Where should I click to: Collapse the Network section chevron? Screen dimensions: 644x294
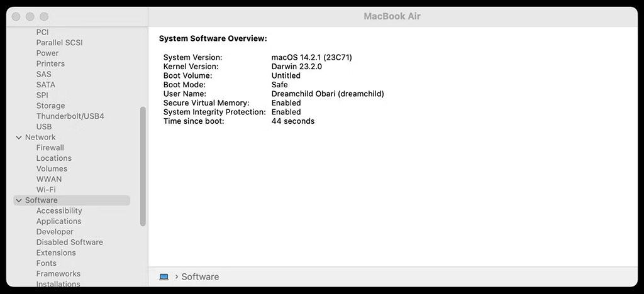tap(19, 138)
